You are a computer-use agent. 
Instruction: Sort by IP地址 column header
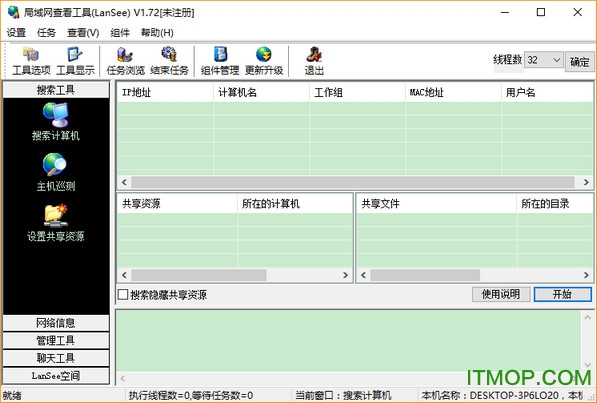[x=165, y=93]
